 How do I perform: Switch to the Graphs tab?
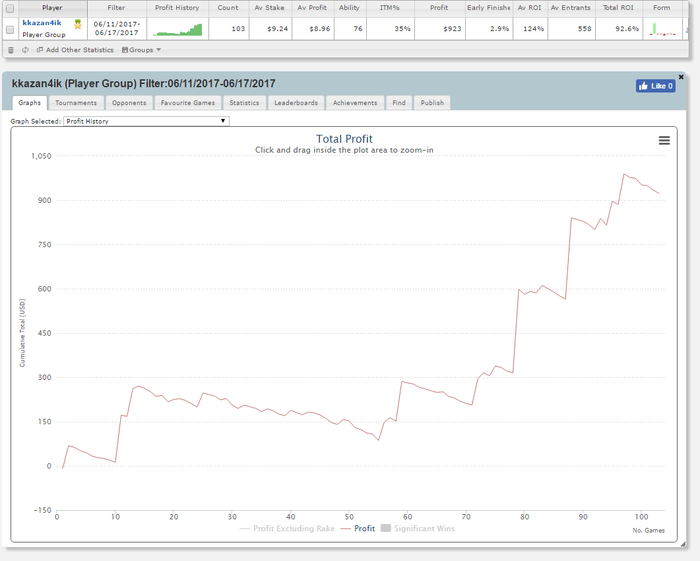pyautogui.click(x=29, y=103)
